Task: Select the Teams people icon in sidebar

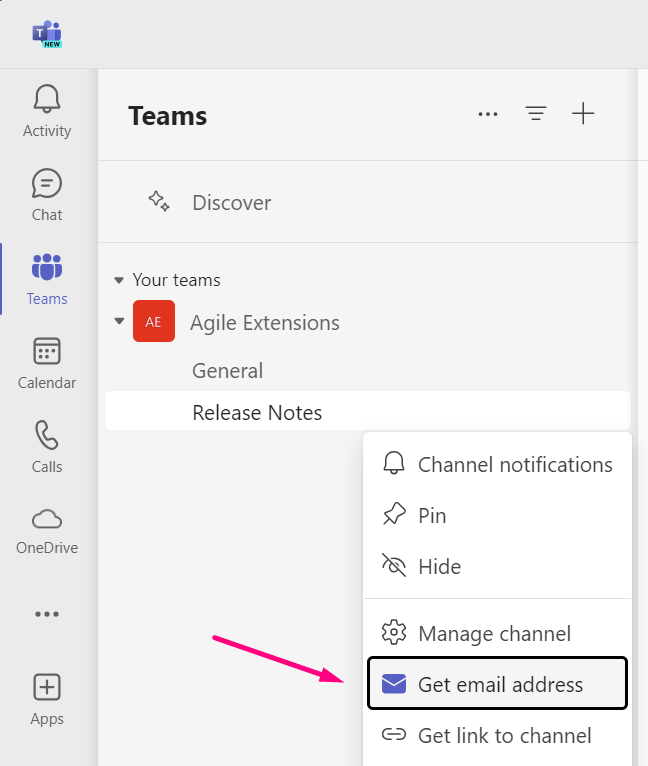Action: (47, 267)
